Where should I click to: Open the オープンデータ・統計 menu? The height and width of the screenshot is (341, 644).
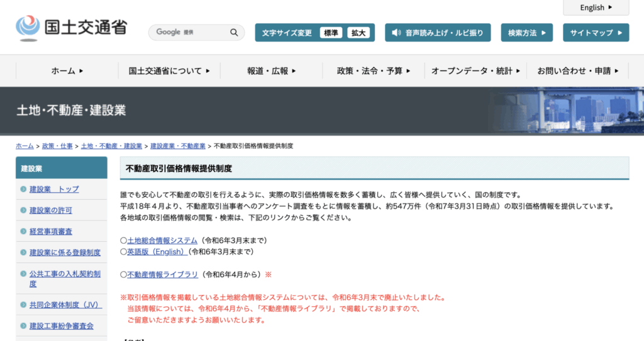tap(475, 71)
